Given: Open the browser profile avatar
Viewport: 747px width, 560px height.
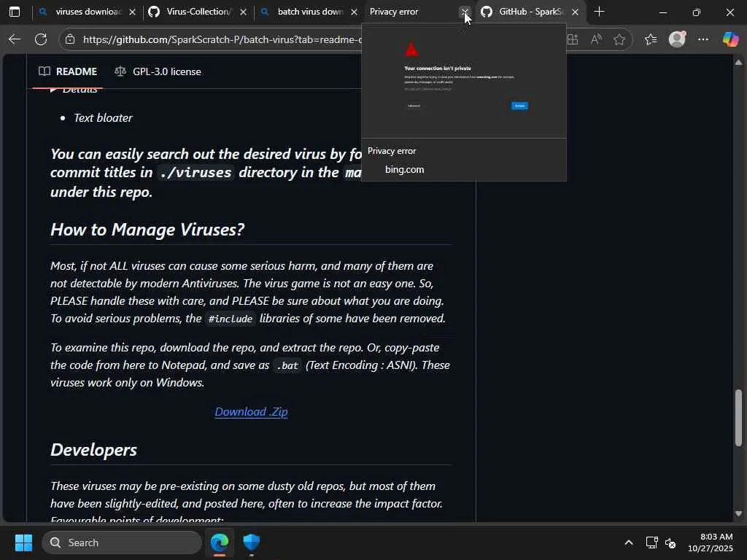Looking at the screenshot, I should [x=677, y=39].
